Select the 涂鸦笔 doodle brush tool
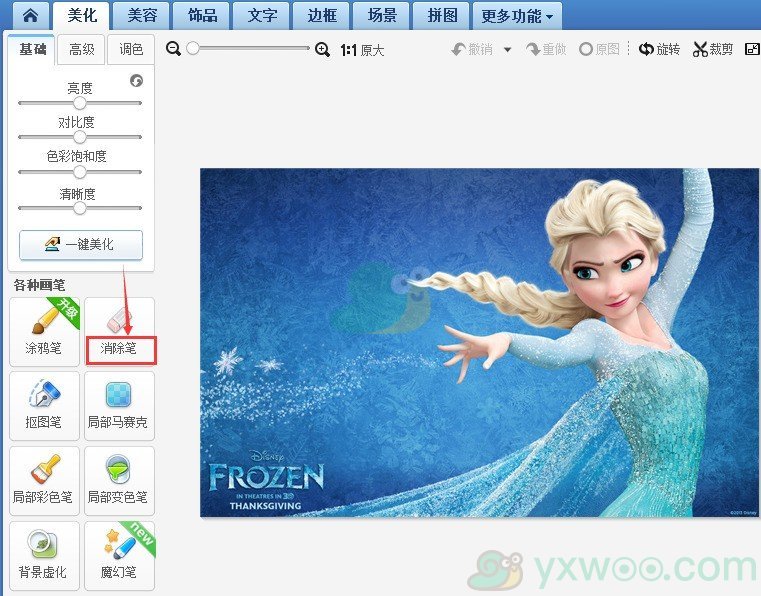Screen dimensions: 761x596 tap(43, 331)
